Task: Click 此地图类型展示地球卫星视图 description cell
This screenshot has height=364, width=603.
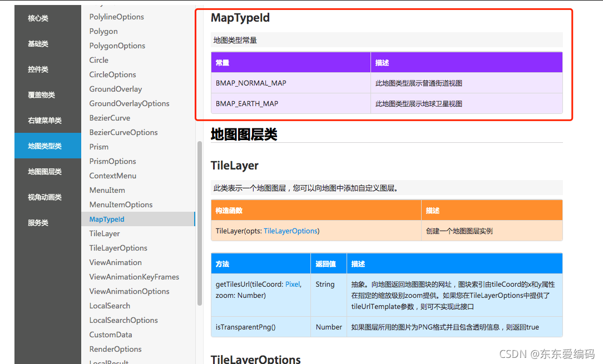Action: [x=467, y=104]
